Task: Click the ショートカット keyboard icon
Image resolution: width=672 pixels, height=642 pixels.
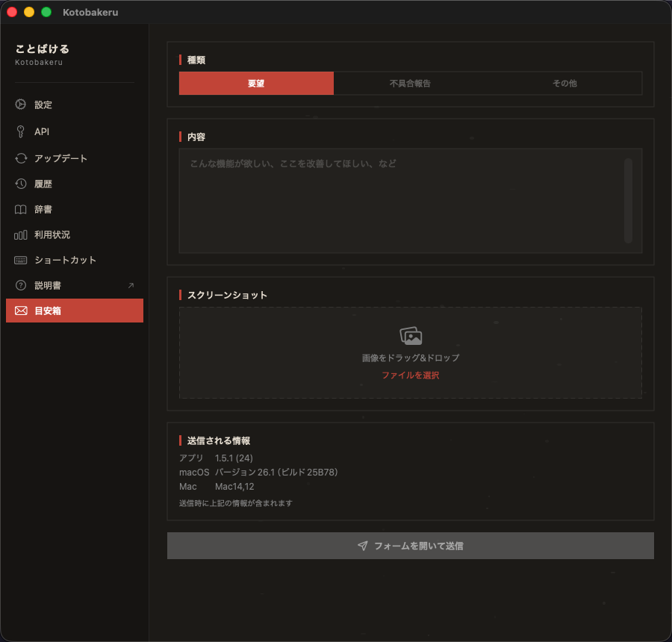Action: coord(21,260)
